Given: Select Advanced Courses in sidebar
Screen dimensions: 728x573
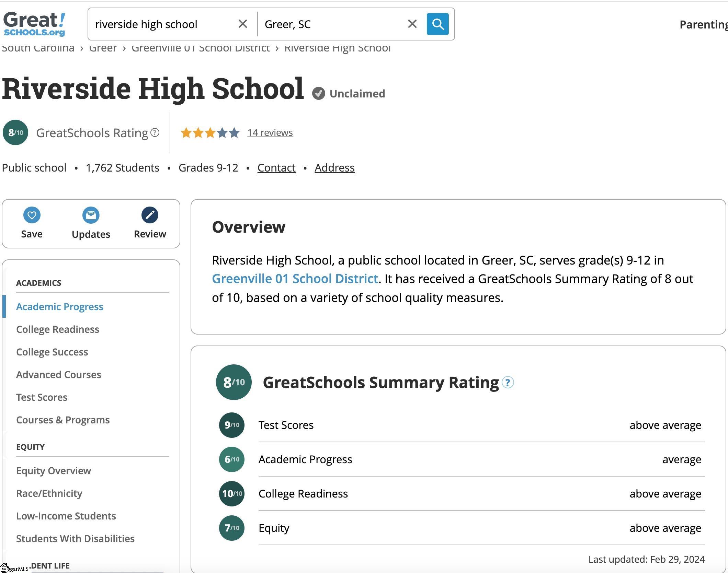Looking at the screenshot, I should tap(59, 375).
